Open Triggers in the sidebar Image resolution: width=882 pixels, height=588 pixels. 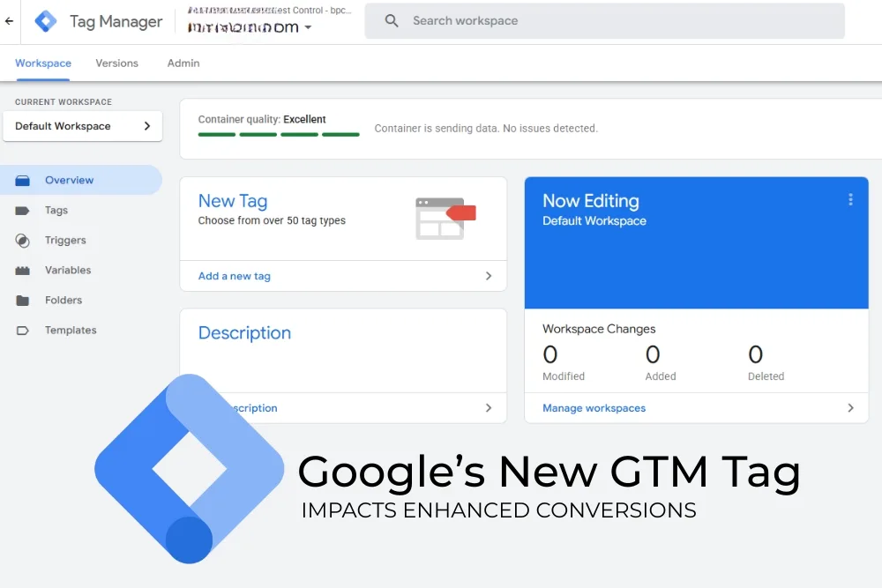(65, 240)
